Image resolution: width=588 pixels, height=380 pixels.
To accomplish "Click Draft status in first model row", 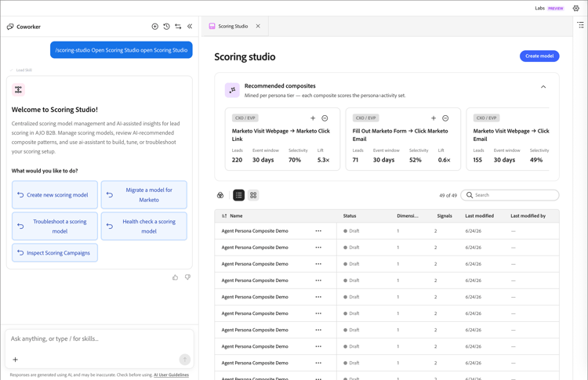I will tap(351, 231).
